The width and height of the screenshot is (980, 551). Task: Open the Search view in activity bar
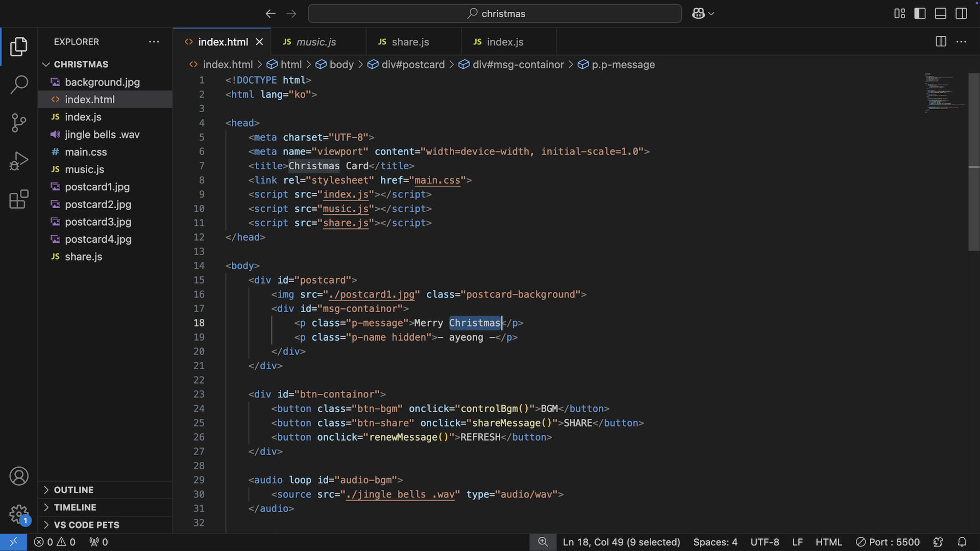coord(19,85)
